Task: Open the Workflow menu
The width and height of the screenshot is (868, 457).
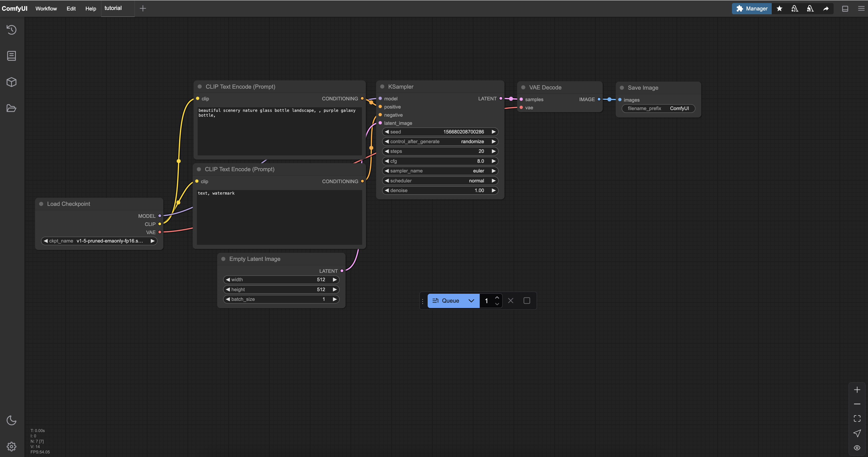Action: [x=46, y=8]
